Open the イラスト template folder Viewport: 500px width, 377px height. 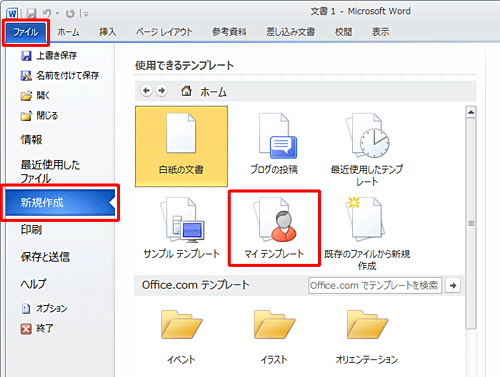click(x=274, y=336)
